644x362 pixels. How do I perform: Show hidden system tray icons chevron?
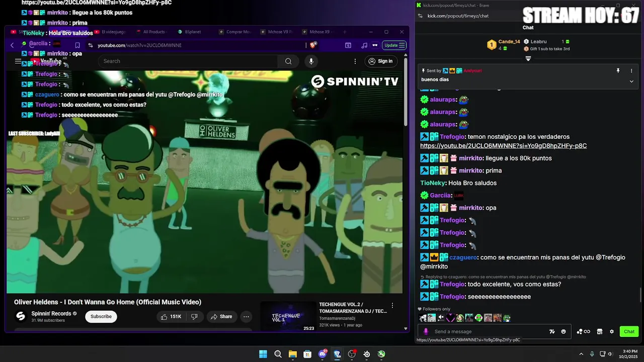click(581, 354)
